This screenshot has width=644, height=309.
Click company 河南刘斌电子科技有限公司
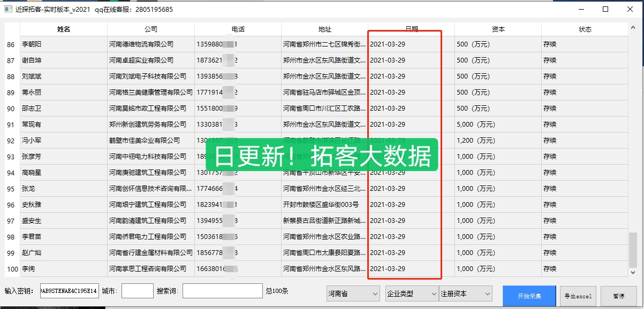coord(151,76)
